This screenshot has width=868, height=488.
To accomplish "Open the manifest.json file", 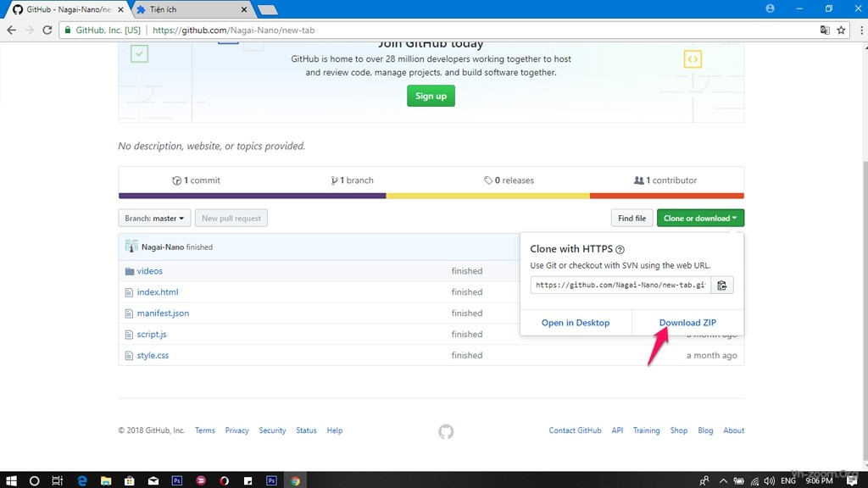I will pyautogui.click(x=163, y=313).
